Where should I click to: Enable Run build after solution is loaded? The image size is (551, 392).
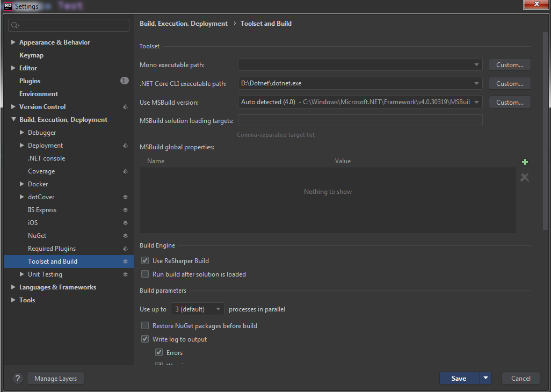click(145, 274)
